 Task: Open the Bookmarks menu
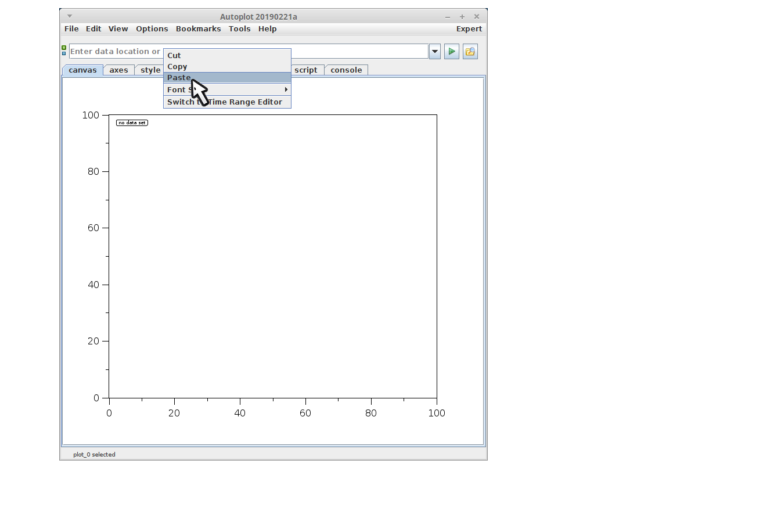[198, 29]
